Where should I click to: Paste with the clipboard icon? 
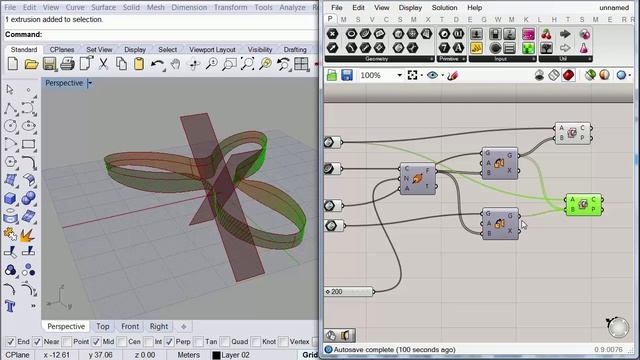(139, 64)
